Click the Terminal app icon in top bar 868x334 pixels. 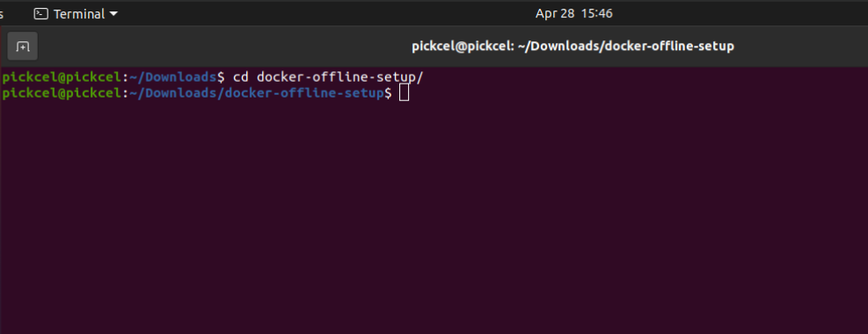41,14
